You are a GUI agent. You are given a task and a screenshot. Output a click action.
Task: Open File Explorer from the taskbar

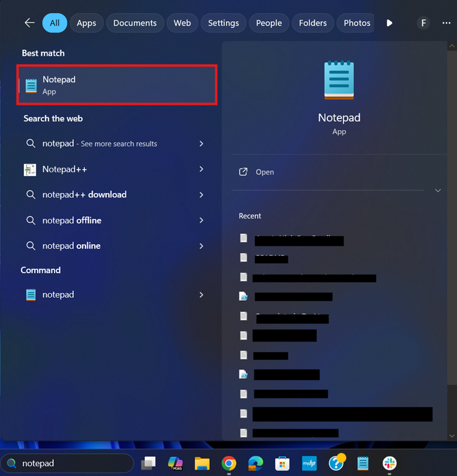coord(202,463)
